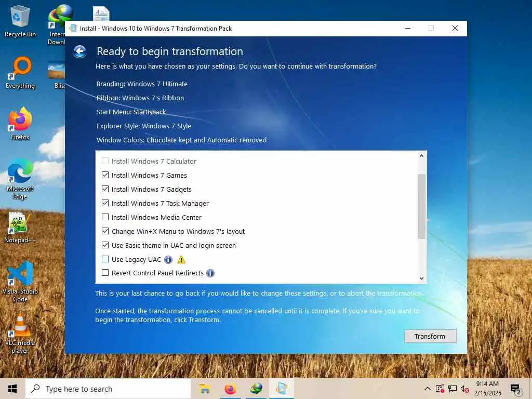Enable Use Legacy UAC checkbox

pyautogui.click(x=105, y=259)
